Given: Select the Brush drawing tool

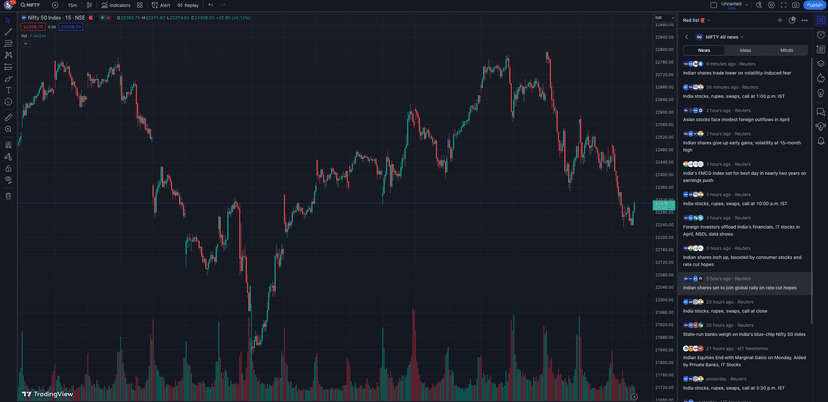Looking at the screenshot, I should 8,78.
